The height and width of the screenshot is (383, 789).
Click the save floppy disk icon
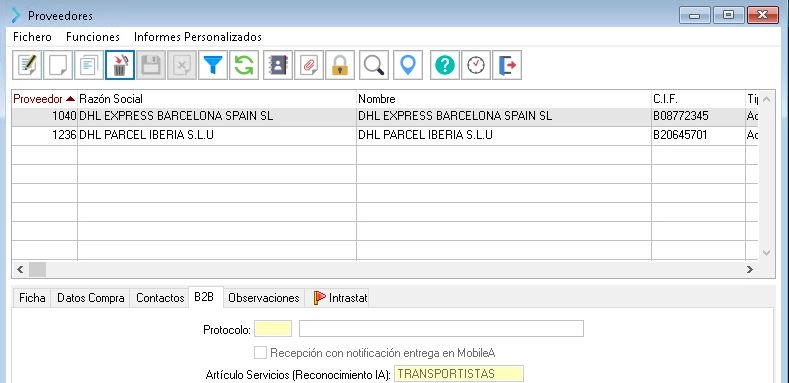[151, 65]
